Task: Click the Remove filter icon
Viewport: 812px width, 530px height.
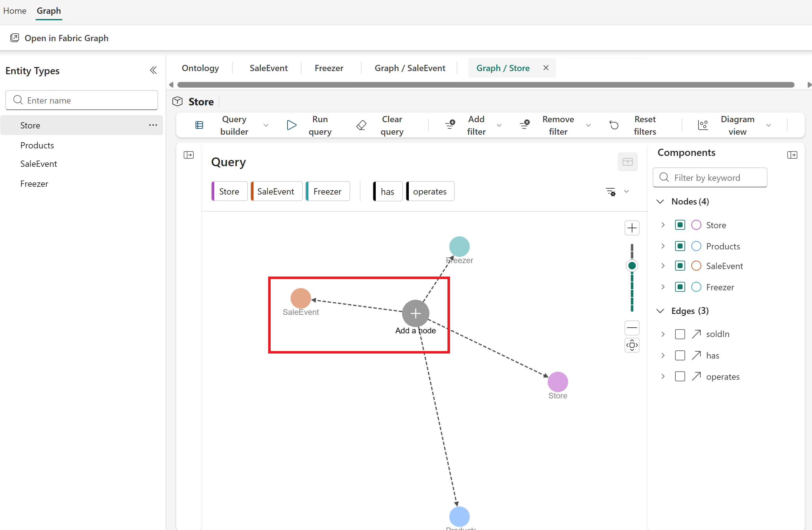Action: [524, 125]
